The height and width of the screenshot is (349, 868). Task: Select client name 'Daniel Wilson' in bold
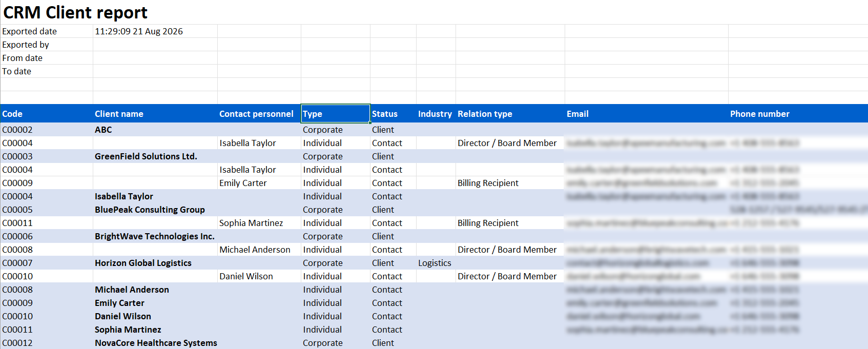pos(123,316)
